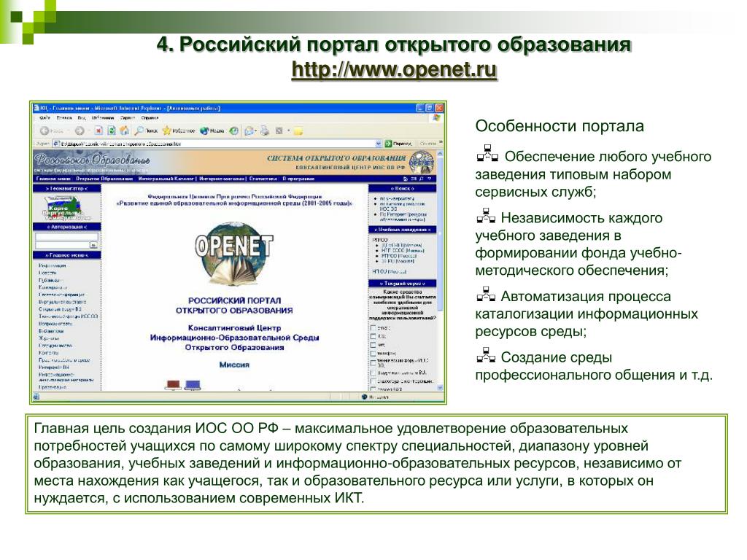Click Библиотека in left main menu

(51, 330)
